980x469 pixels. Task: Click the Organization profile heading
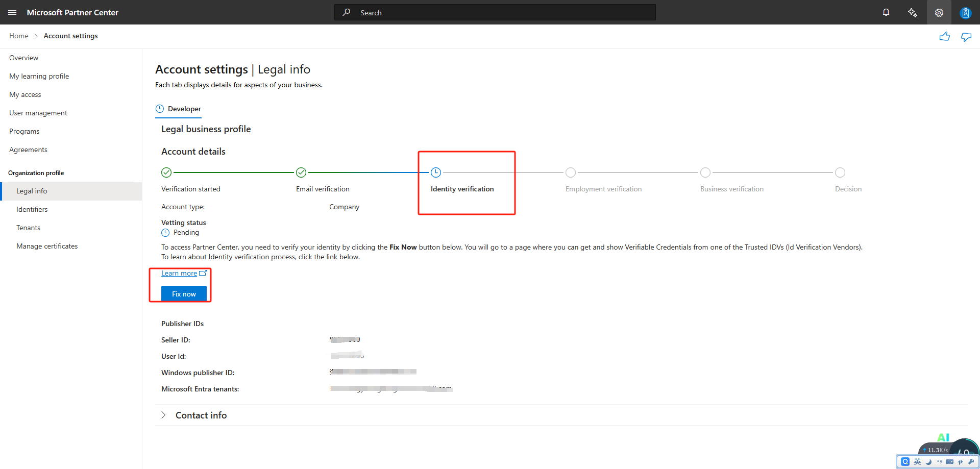click(36, 173)
